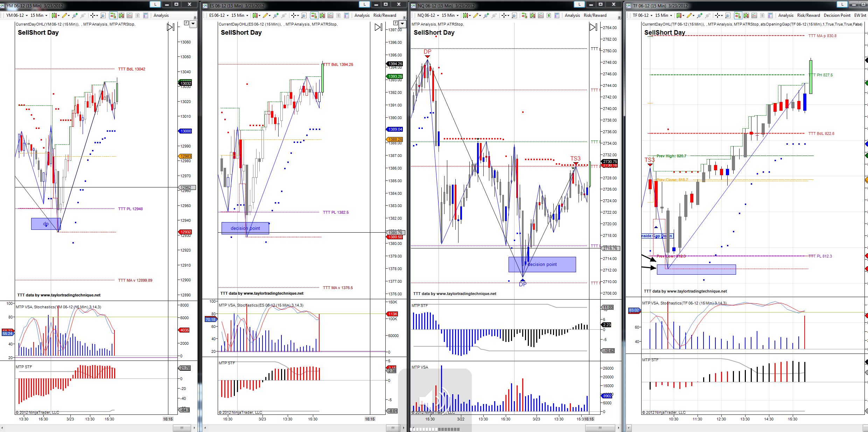
Task: Open the ES 06-12 instrument dropdown
Action: pos(219,15)
